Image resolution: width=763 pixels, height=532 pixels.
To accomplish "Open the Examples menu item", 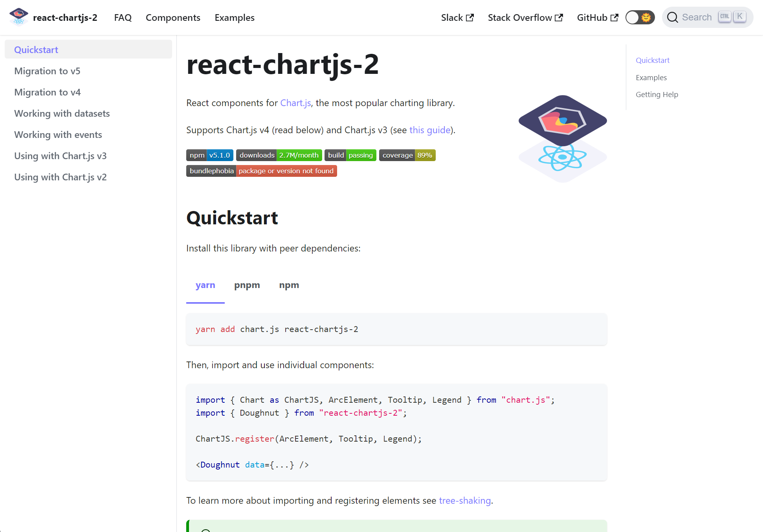I will point(235,17).
